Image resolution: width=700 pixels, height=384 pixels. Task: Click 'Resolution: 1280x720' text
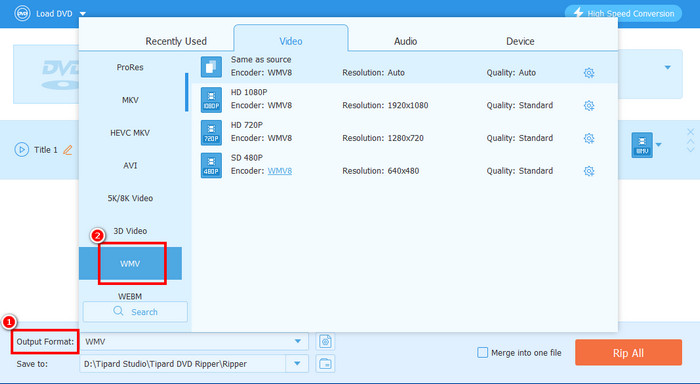[x=383, y=138]
